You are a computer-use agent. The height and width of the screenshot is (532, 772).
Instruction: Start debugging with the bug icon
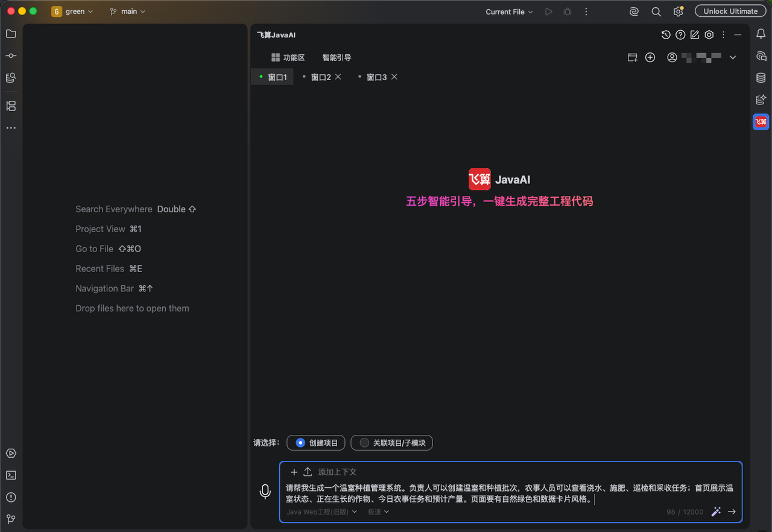[567, 11]
